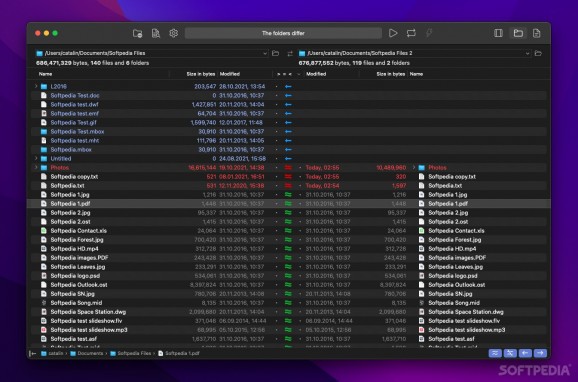Click the document magnifier toolbar icon
The image size is (578, 382).
coord(156,33)
